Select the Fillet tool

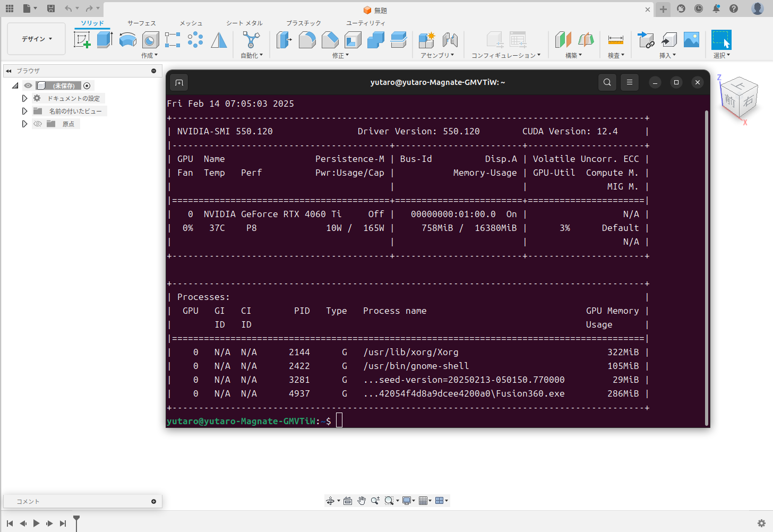click(x=307, y=40)
